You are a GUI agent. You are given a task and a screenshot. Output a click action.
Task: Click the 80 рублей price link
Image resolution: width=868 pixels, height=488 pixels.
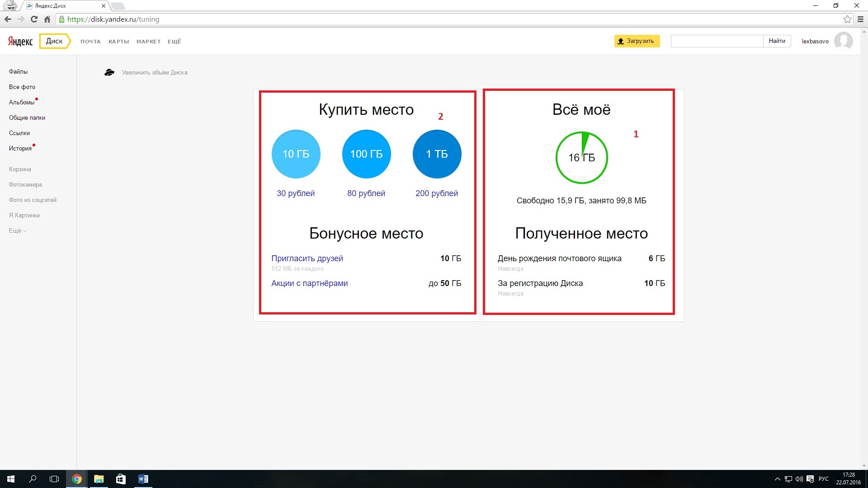[366, 193]
